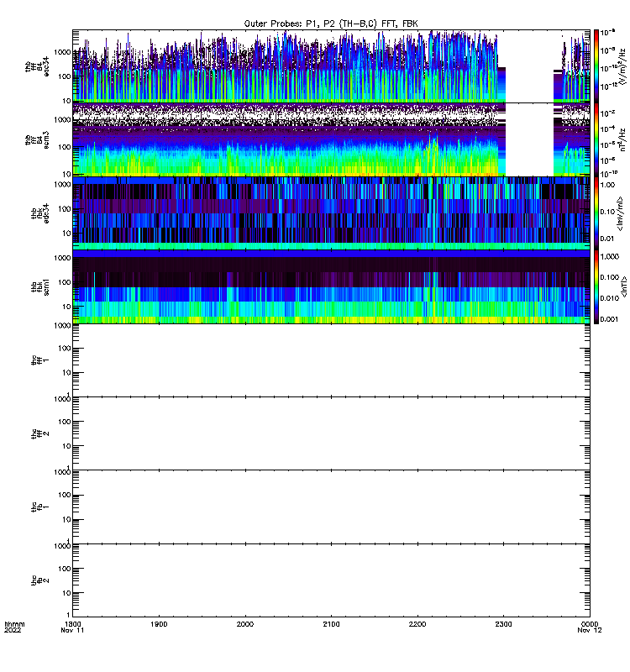Click the "100" y-tick of the thb fff scm3 panel

[x=65, y=147]
